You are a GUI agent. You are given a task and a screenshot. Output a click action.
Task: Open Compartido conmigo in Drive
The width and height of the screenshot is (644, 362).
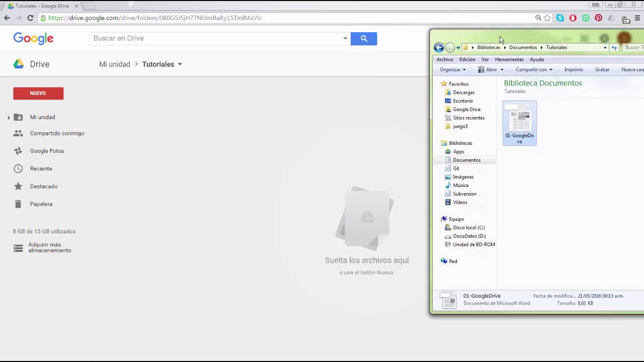(x=57, y=133)
